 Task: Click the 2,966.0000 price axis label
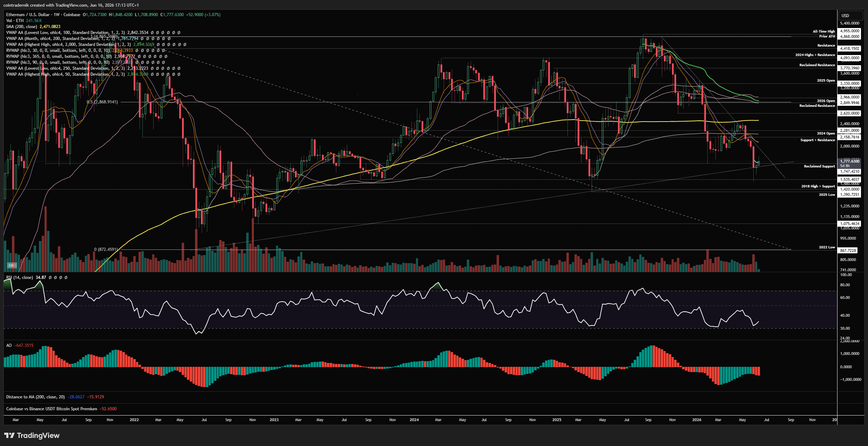coord(850,97)
